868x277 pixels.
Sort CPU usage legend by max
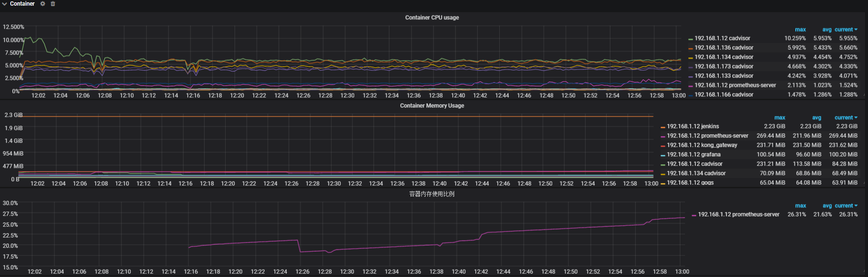click(x=800, y=30)
